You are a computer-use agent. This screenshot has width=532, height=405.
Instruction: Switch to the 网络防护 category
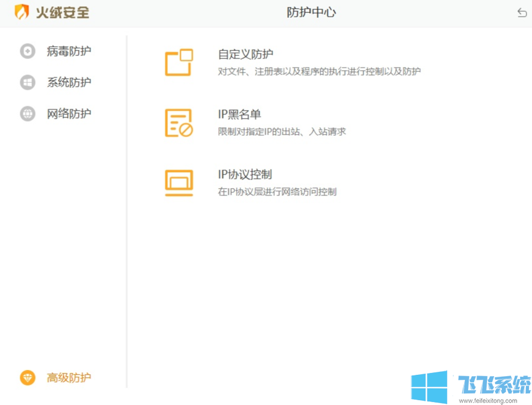pos(69,114)
